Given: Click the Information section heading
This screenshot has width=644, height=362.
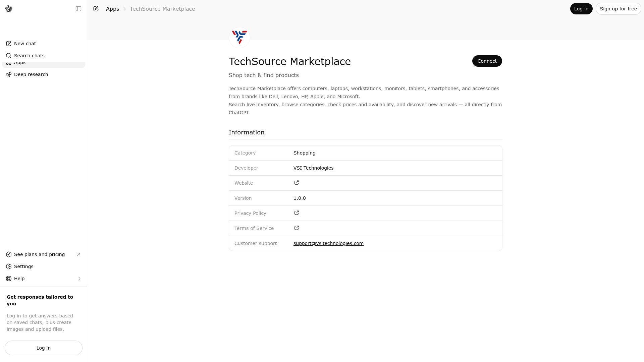Looking at the screenshot, I should (x=247, y=132).
